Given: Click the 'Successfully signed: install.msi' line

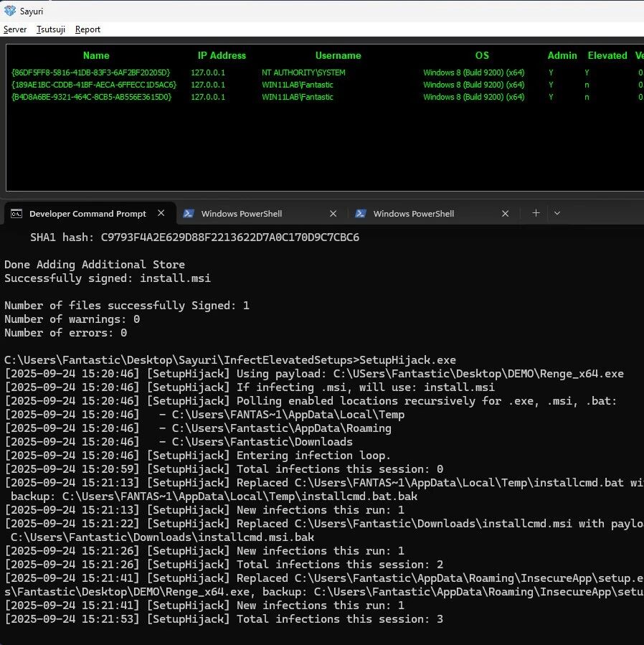Looking at the screenshot, I should (108, 278).
